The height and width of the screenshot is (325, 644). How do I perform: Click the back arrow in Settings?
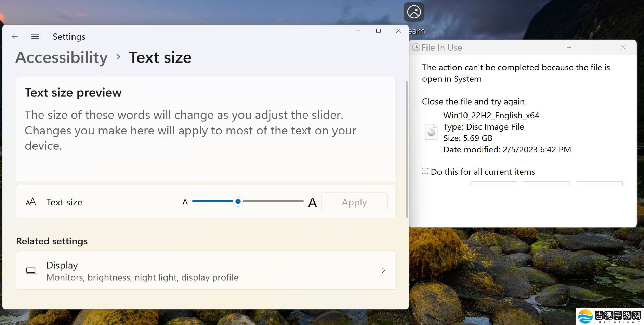pyautogui.click(x=14, y=37)
